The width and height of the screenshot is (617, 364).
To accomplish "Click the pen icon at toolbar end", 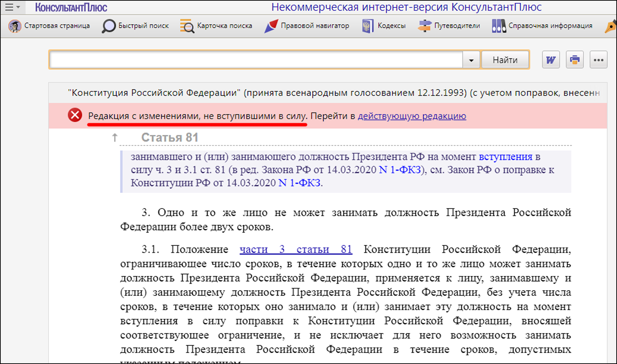I will tap(611, 27).
